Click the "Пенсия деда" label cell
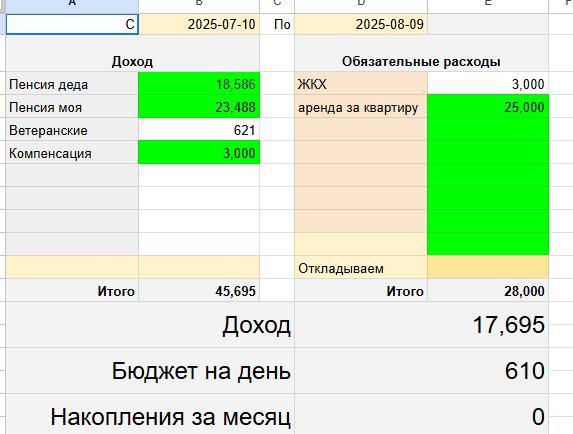 click(x=72, y=84)
